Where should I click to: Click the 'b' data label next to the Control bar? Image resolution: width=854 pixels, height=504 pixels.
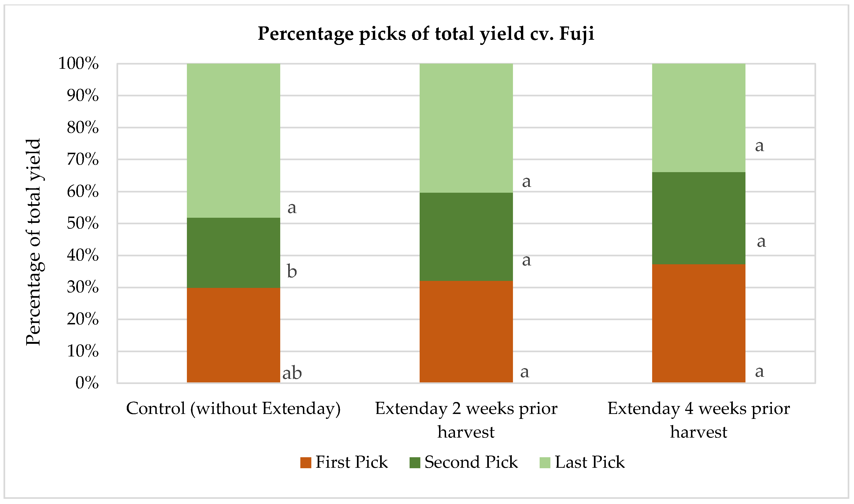(x=292, y=271)
